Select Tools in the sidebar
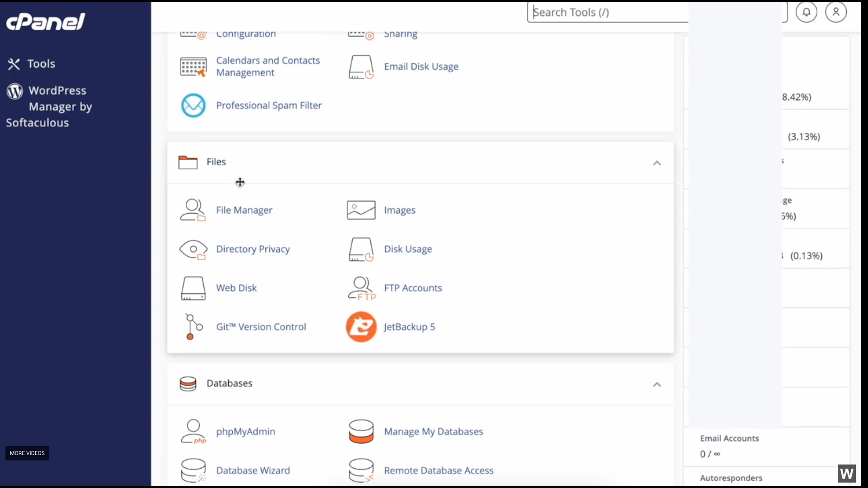Viewport: 868px width, 488px height. pyautogui.click(x=41, y=64)
